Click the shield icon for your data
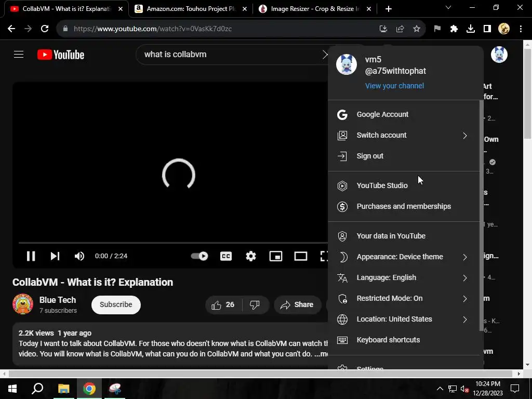Viewport: 532px width, 399px height. click(342, 236)
